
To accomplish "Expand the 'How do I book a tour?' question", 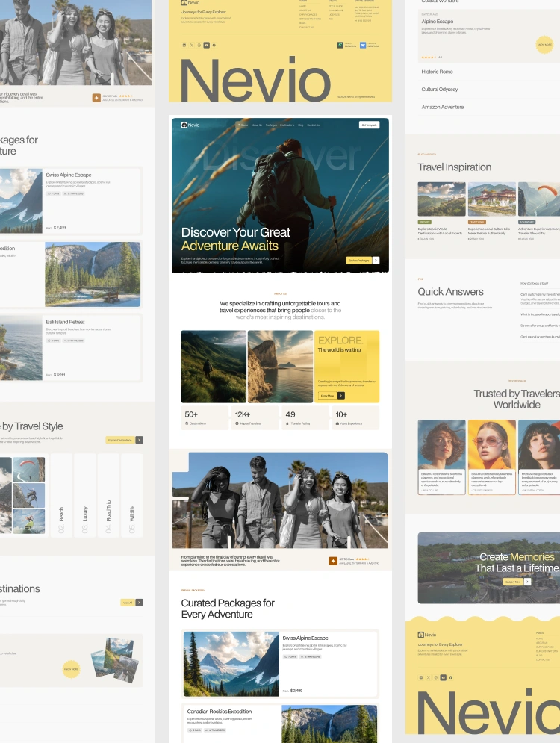I will click(539, 283).
